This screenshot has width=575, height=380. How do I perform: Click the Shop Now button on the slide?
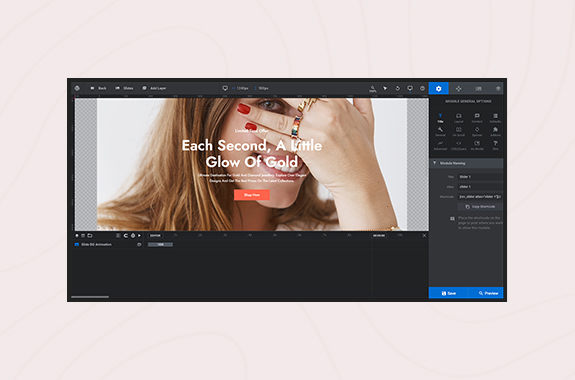pos(252,195)
